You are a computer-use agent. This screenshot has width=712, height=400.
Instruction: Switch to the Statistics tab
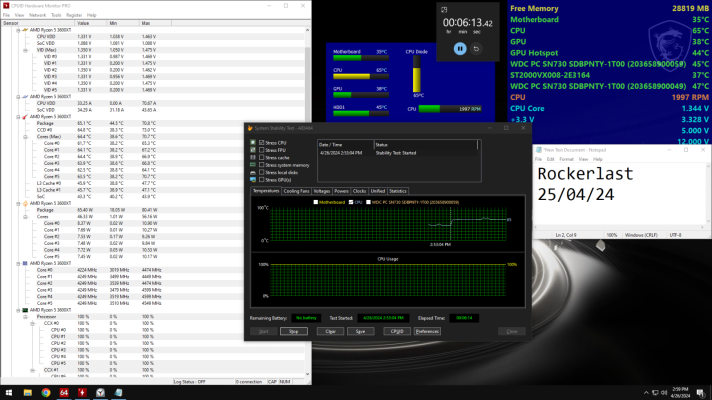pyautogui.click(x=398, y=191)
